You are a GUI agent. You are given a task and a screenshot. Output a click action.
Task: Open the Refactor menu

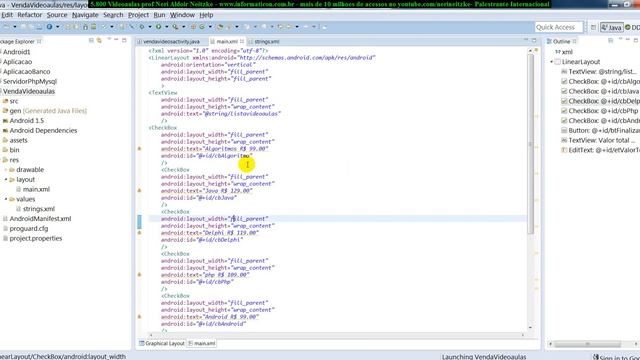click(29, 15)
